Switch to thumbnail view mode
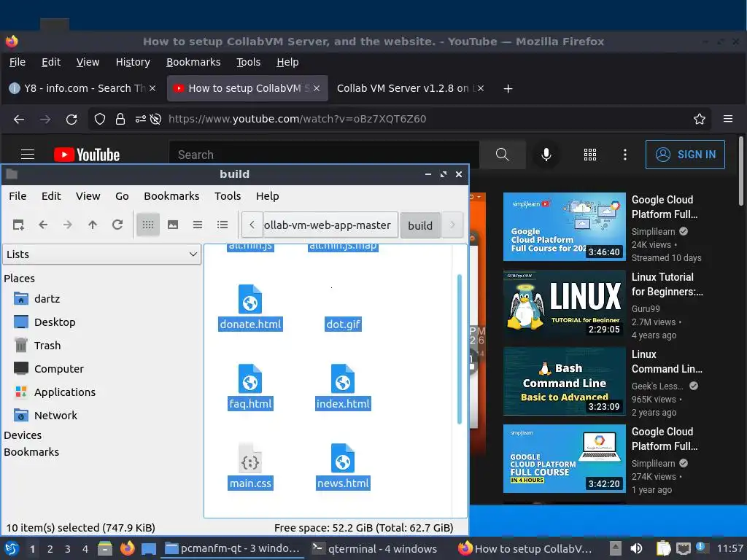This screenshot has height=560, width=747. tap(173, 225)
